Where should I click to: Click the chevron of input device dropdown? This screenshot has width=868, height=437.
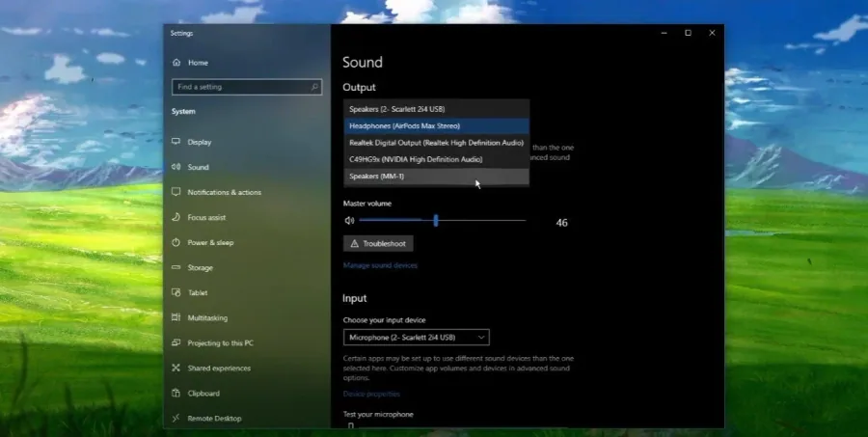pos(481,338)
